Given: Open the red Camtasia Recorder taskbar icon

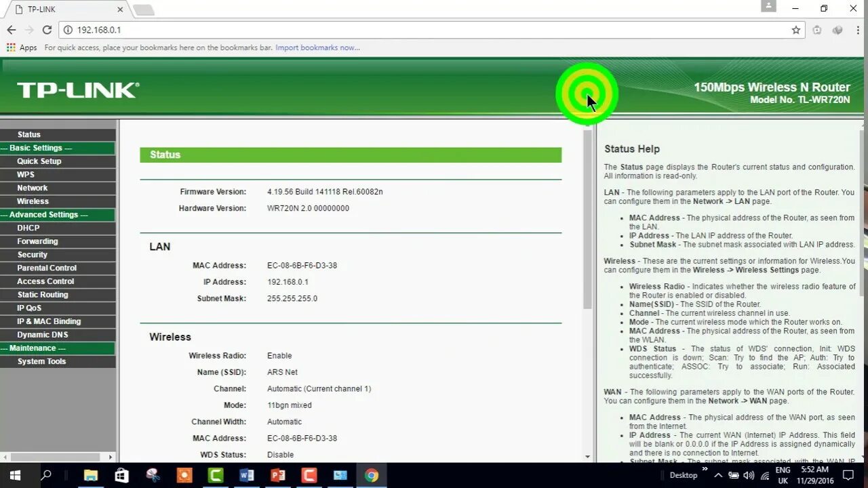Looking at the screenshot, I should tap(309, 475).
